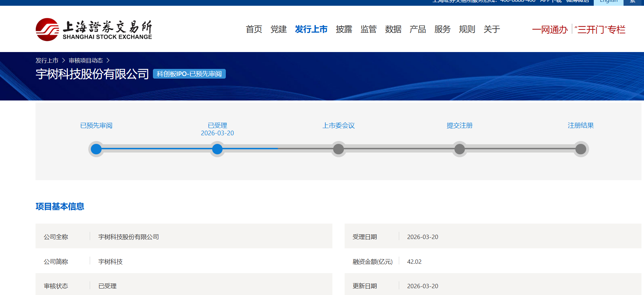This screenshot has height=295, width=644.
Task: Open the 披露 menu
Action: [344, 29]
